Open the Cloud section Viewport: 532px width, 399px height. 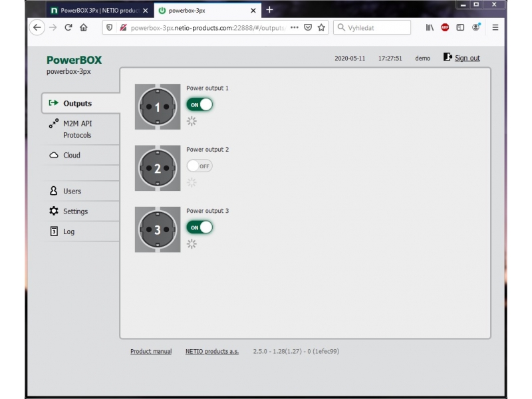[81, 155]
